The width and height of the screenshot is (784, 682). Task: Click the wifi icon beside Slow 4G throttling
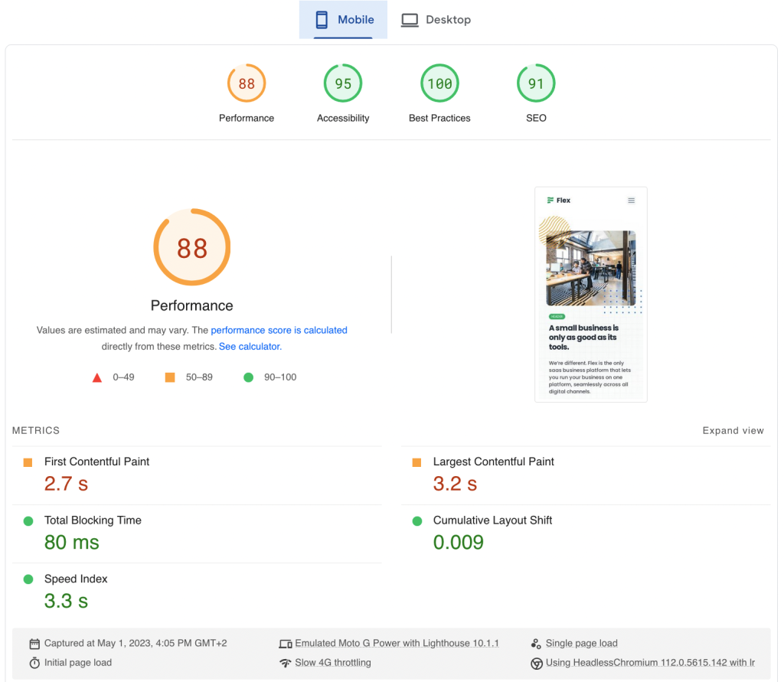pyautogui.click(x=285, y=663)
